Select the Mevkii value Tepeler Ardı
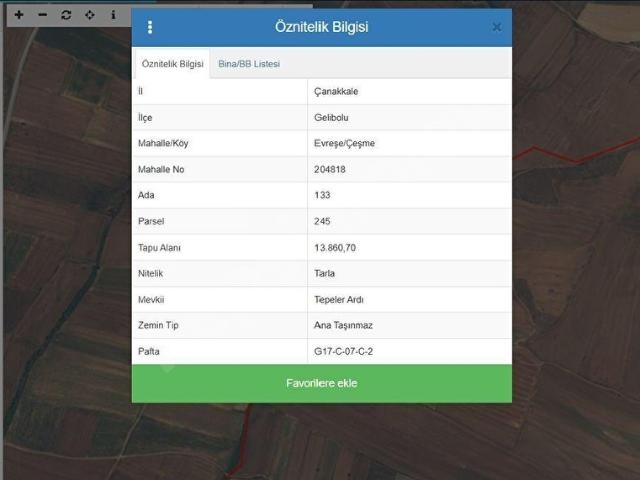 tap(338, 299)
